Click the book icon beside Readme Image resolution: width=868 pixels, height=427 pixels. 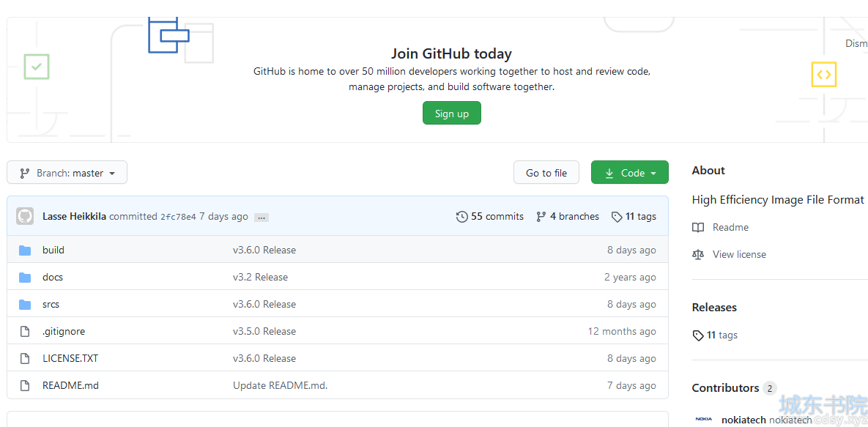pos(698,228)
